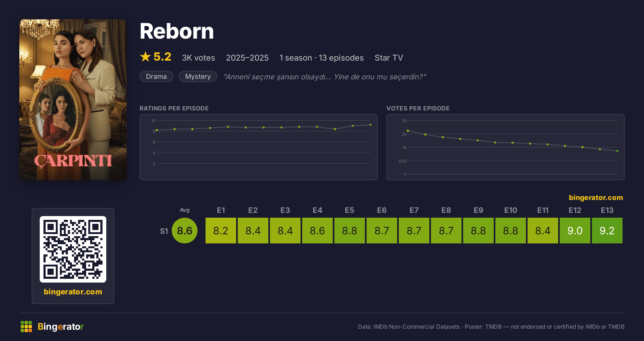Click the yellow star rating icon

coord(145,57)
